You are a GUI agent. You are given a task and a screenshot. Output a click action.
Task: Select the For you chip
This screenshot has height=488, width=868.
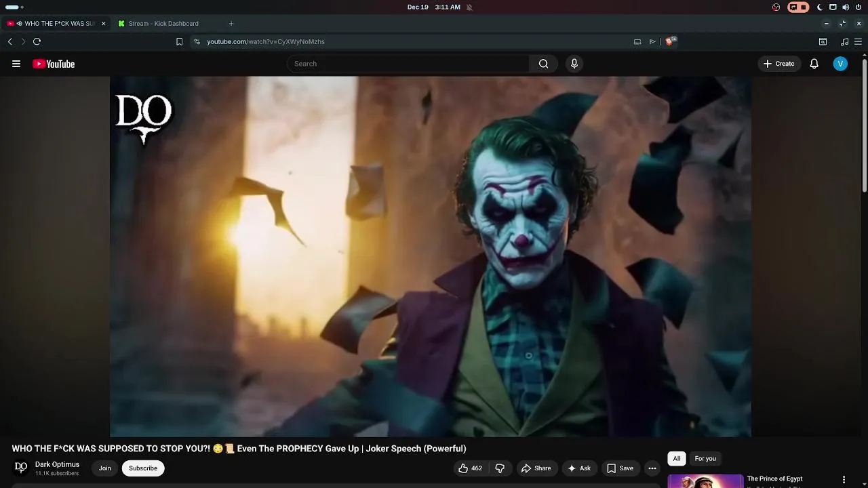pyautogui.click(x=705, y=459)
